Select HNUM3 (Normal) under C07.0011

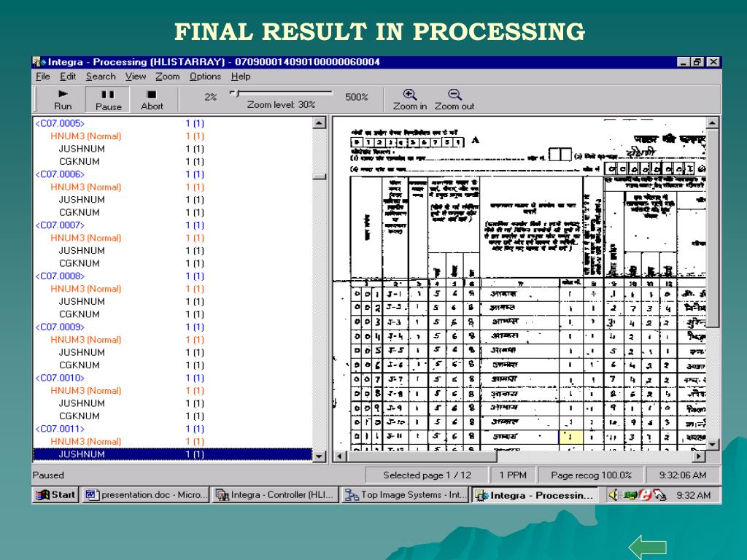coord(86,442)
